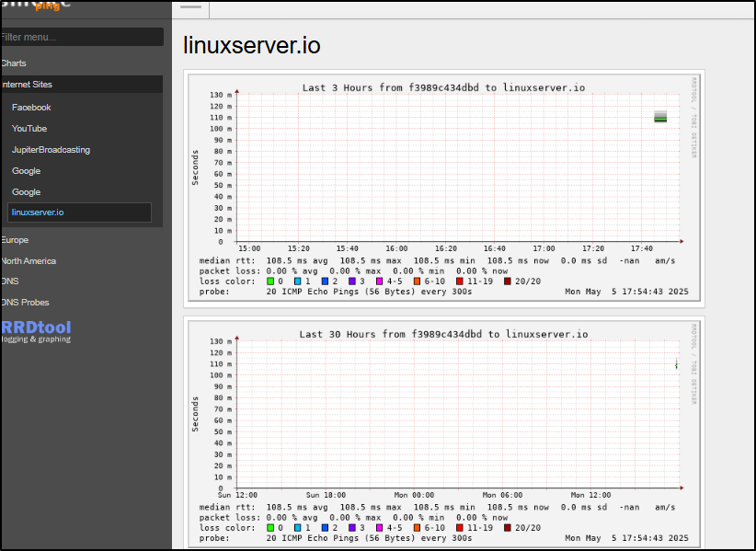Open the YouTube target

point(29,129)
